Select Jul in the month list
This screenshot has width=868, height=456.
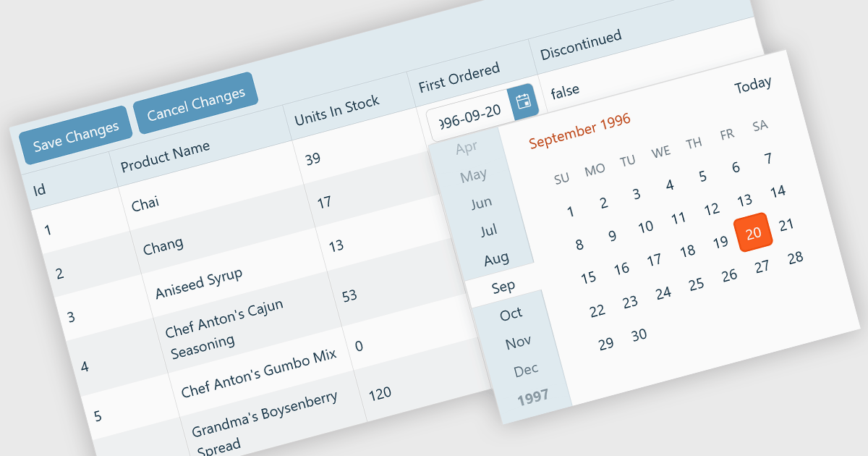(489, 231)
